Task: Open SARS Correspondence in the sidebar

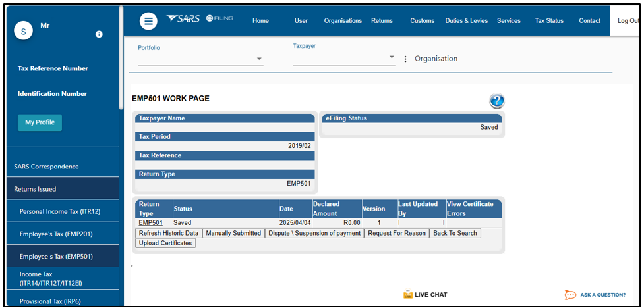Action: (x=63, y=167)
